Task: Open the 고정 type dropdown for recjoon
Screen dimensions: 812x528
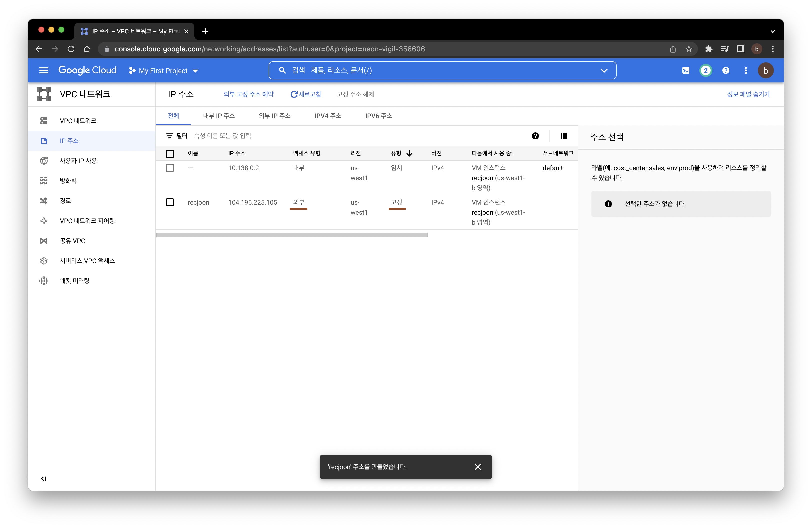Action: pyautogui.click(x=397, y=203)
